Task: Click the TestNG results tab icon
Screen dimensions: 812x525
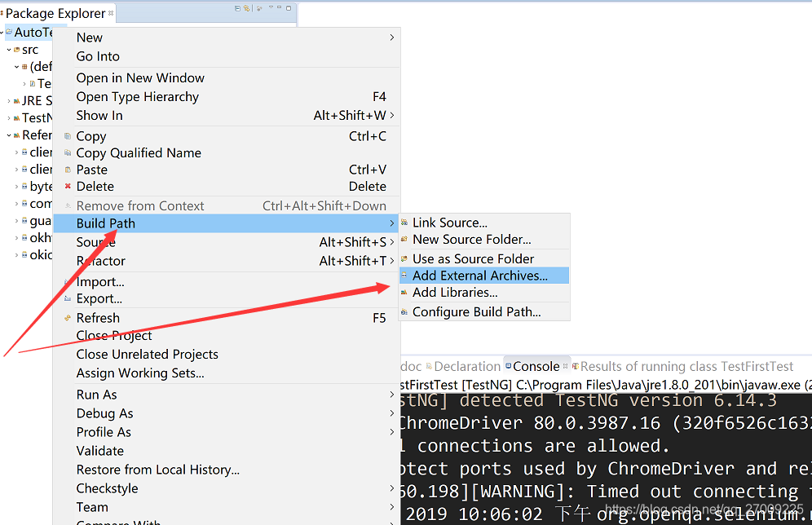Action: [576, 366]
